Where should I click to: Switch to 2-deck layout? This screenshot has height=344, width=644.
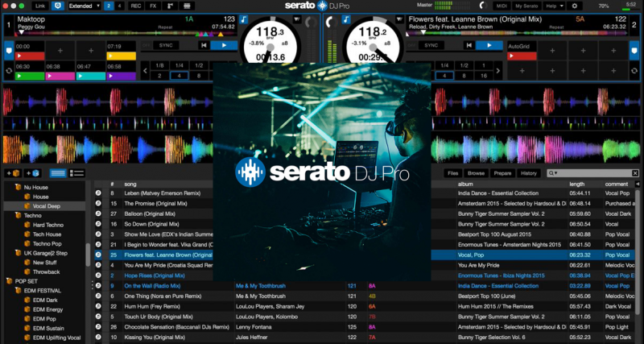click(109, 6)
